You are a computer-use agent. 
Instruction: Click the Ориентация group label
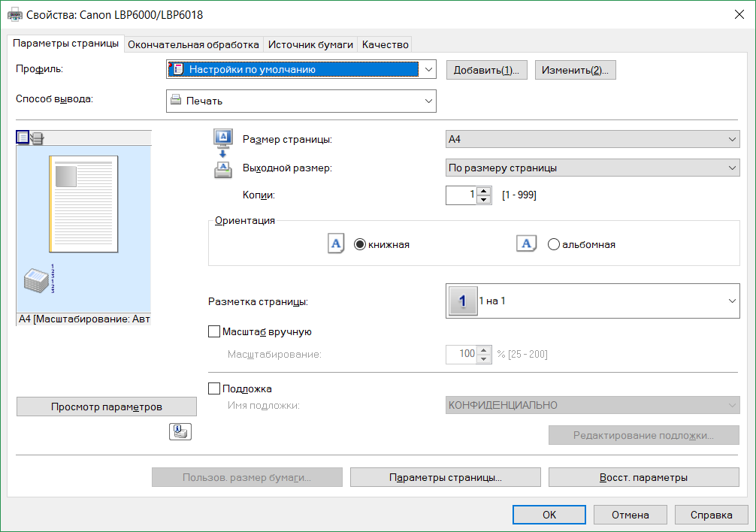coord(245,220)
